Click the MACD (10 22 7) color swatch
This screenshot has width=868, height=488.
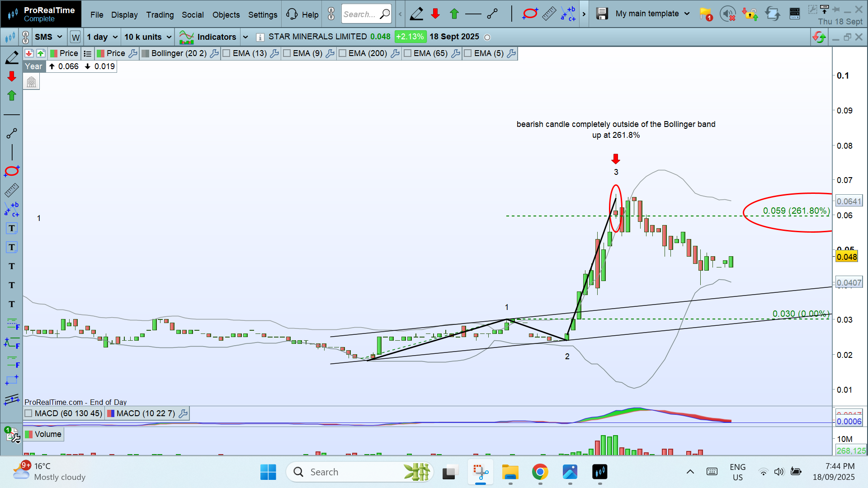click(111, 413)
